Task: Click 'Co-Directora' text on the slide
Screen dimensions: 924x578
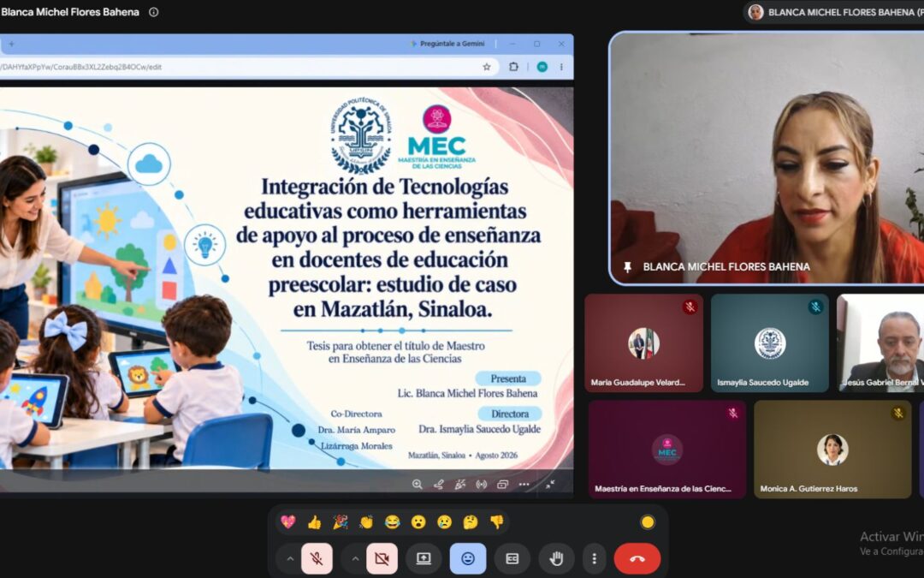Action: pyautogui.click(x=356, y=414)
